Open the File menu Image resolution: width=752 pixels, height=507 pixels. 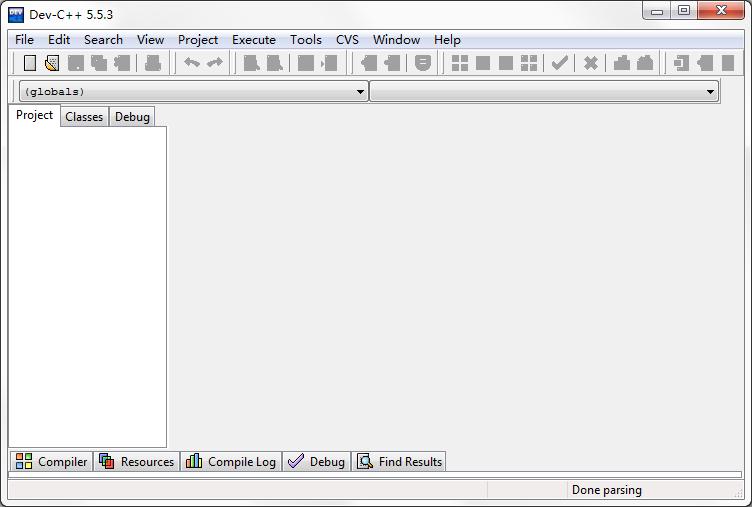tap(24, 39)
